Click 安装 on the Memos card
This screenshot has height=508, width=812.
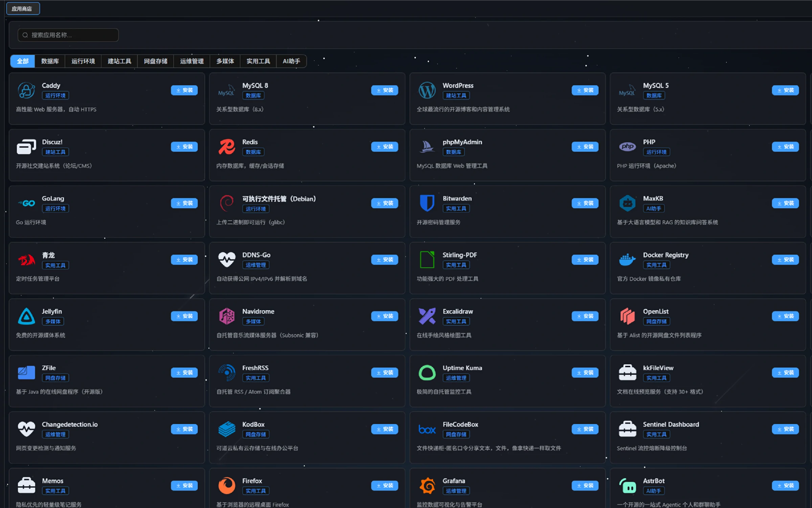pyautogui.click(x=184, y=486)
